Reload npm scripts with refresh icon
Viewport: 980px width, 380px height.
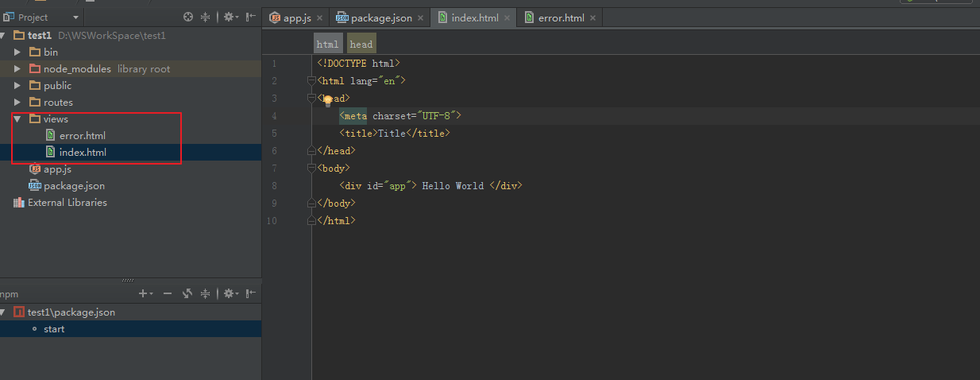[187, 293]
